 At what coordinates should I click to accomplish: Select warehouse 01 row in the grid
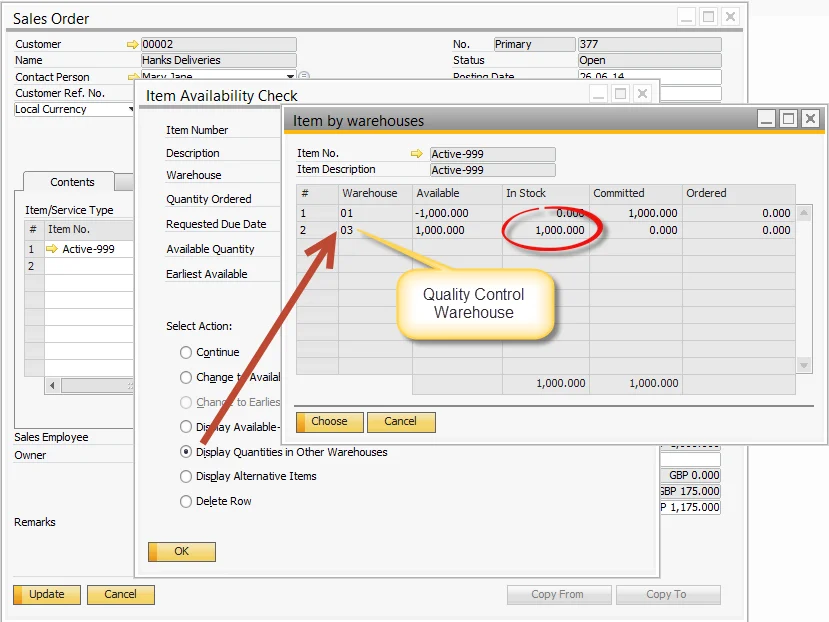click(546, 213)
